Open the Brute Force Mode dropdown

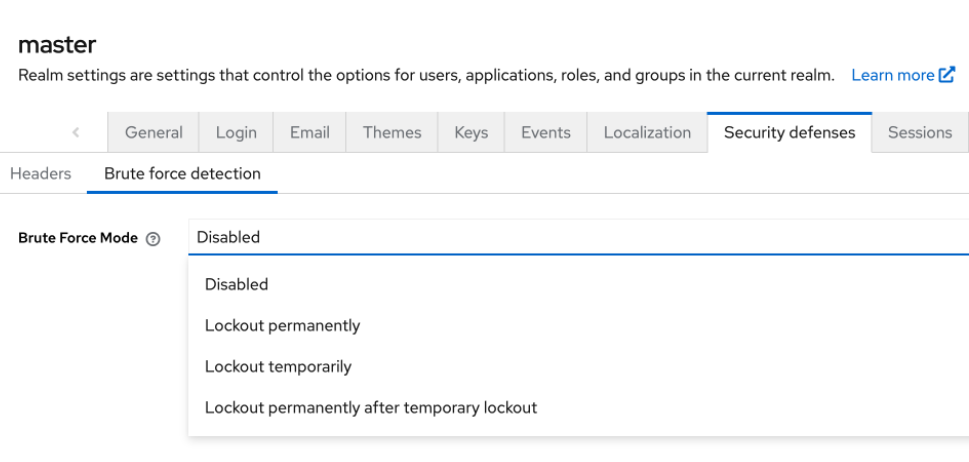tap(580, 237)
